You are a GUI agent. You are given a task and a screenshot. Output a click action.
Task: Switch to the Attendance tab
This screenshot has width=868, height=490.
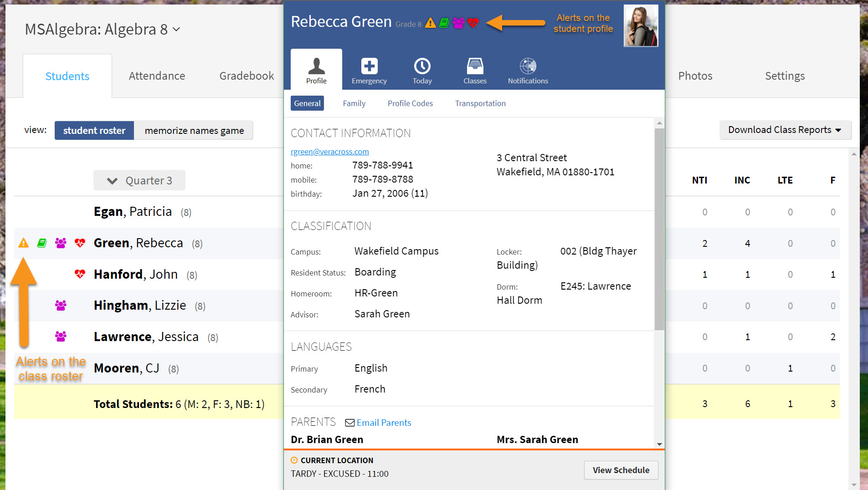157,76
